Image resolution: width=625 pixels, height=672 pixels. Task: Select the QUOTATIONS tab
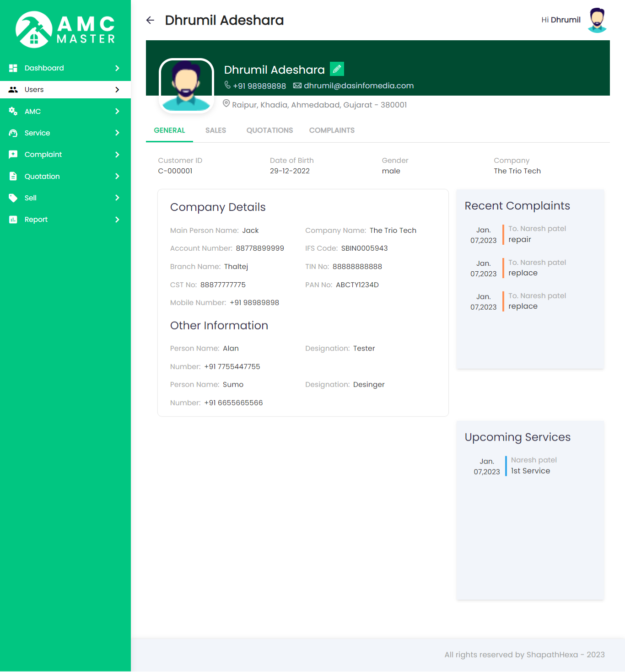coord(269,130)
